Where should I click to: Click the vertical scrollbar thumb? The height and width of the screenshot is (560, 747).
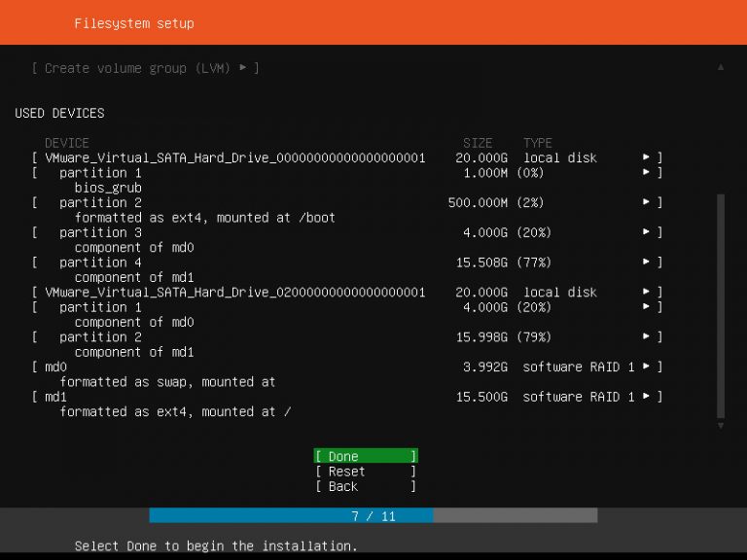click(721, 305)
